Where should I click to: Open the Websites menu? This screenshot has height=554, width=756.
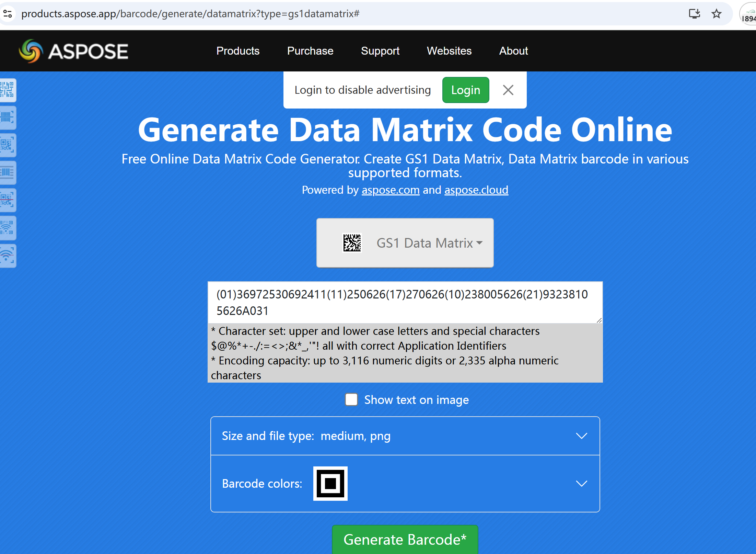[x=449, y=51]
